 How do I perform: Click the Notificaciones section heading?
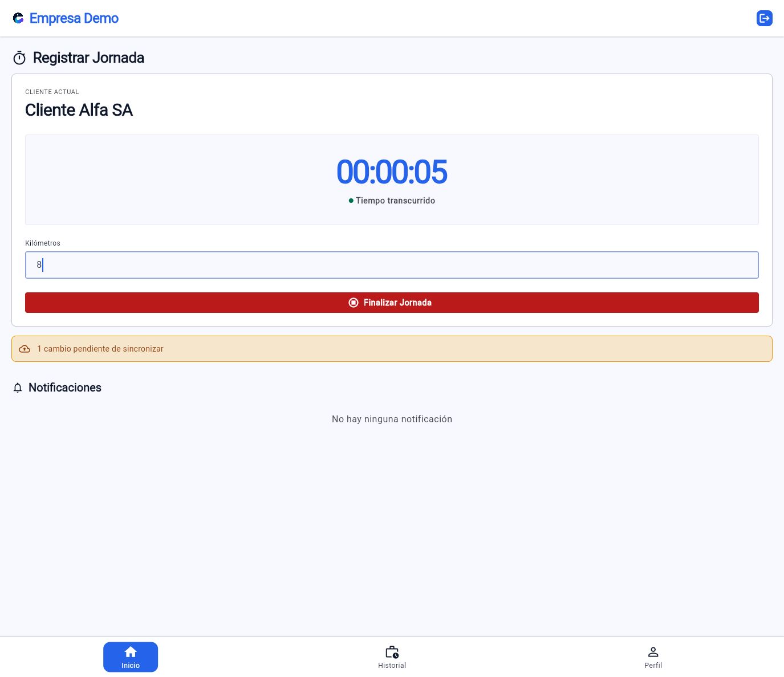[65, 388]
